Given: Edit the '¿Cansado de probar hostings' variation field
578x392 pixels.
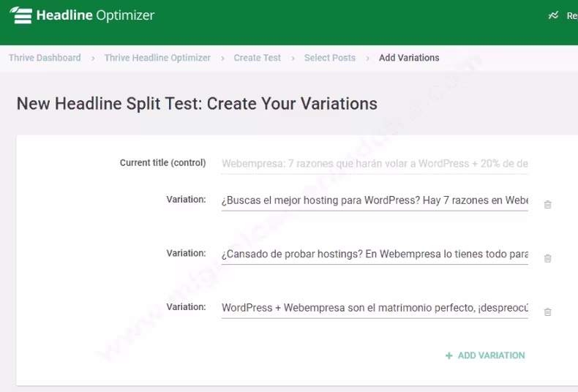Looking at the screenshot, I should [375, 255].
